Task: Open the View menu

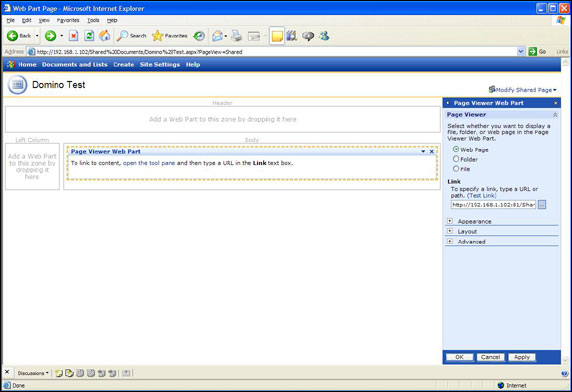Action: point(44,20)
